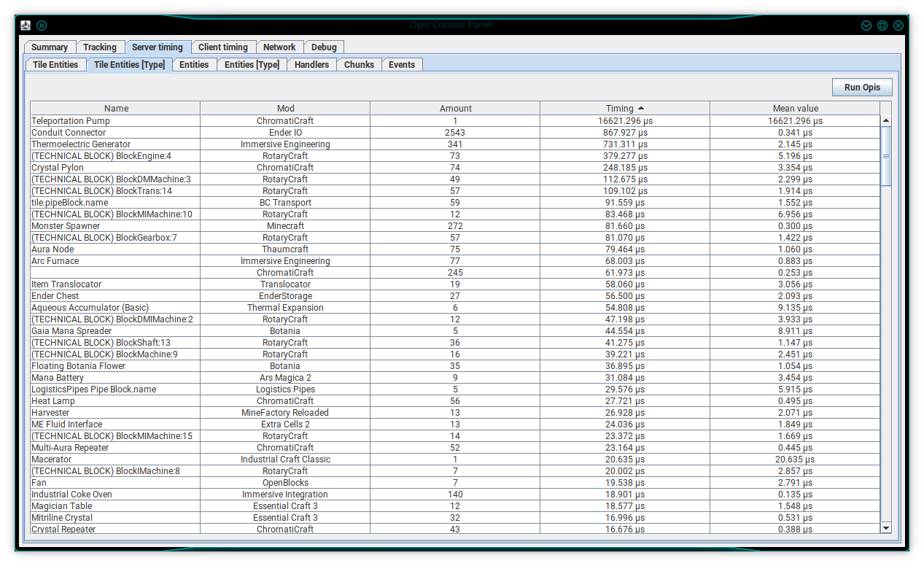Select the Heat Lamp row

[x=455, y=401]
